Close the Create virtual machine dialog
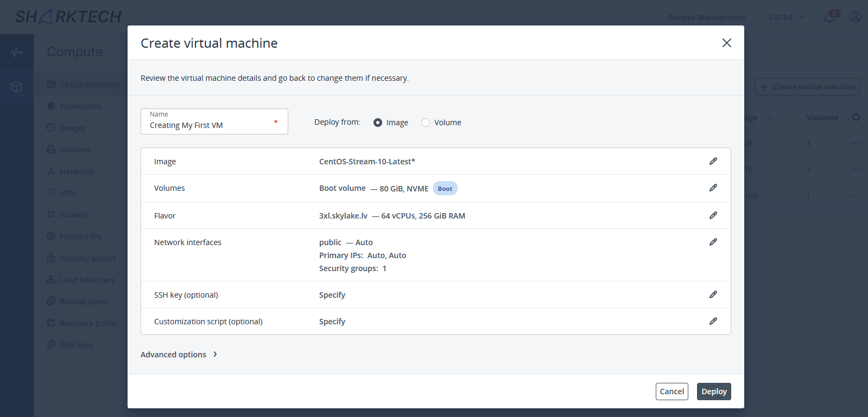Screen dimensions: 868x417 (x=726, y=43)
